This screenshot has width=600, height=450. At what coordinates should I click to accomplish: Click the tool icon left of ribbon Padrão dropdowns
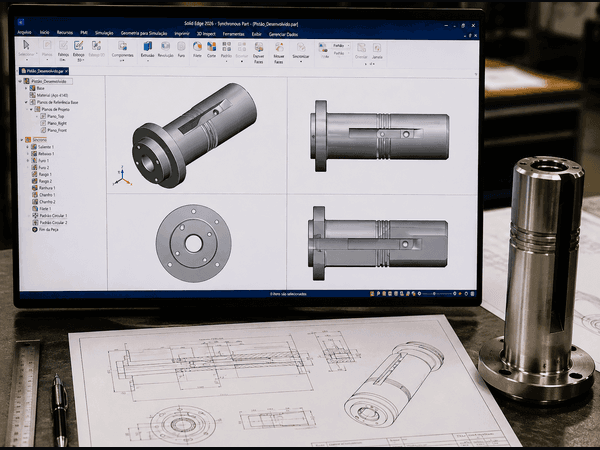pos(323,47)
